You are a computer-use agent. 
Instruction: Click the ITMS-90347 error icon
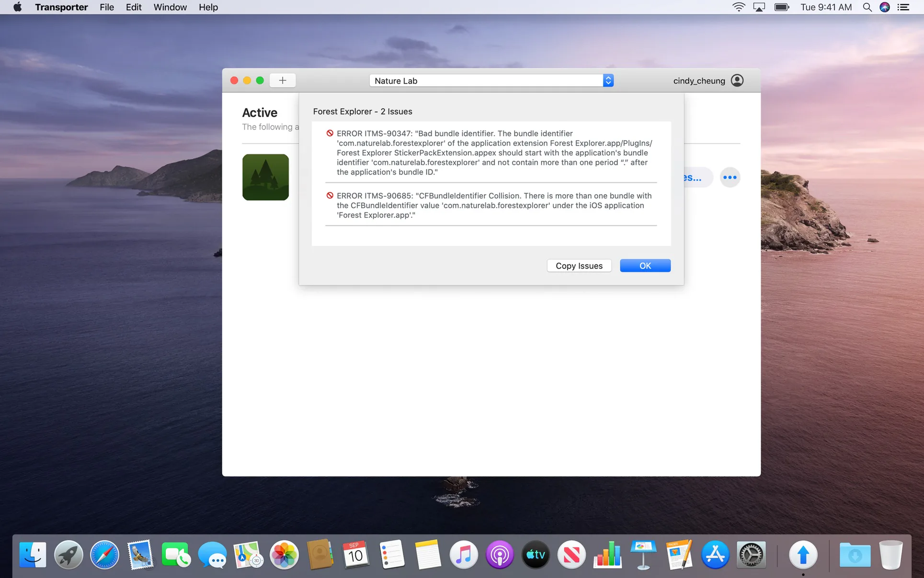(x=330, y=133)
